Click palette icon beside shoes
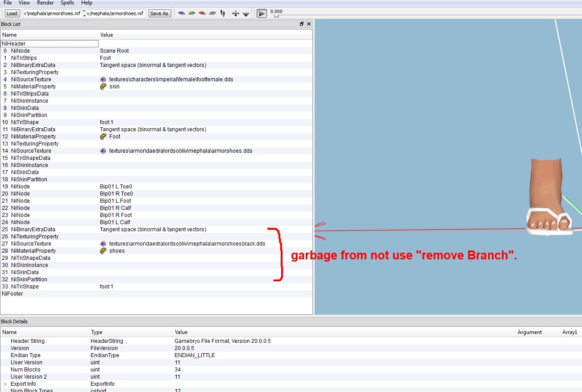This screenshot has height=392, width=582. [103, 251]
